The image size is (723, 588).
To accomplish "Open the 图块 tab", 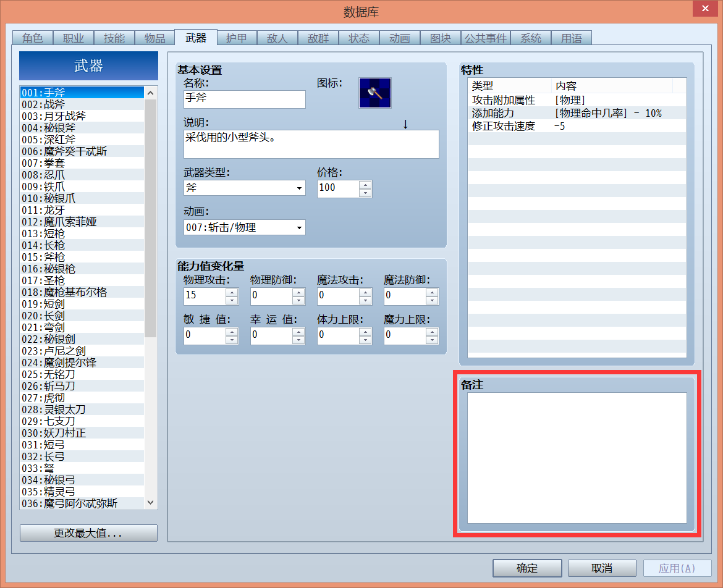I will (441, 38).
